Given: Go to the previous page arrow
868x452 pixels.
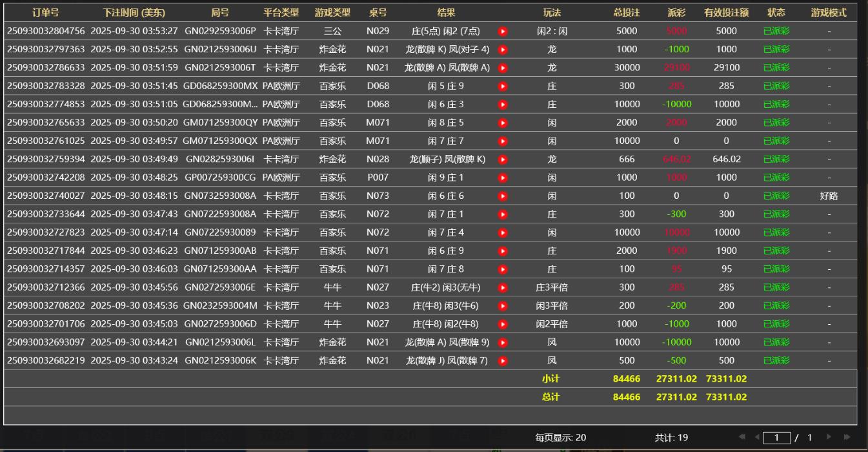Looking at the screenshot, I should (757, 438).
